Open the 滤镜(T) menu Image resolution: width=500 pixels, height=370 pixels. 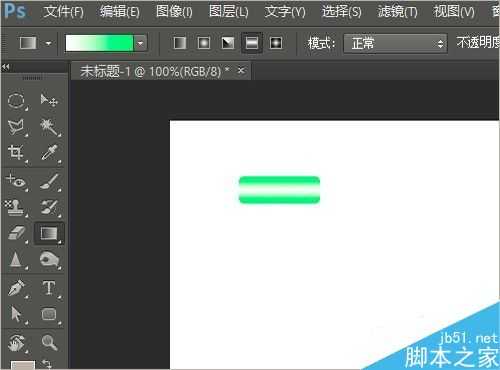[397, 12]
